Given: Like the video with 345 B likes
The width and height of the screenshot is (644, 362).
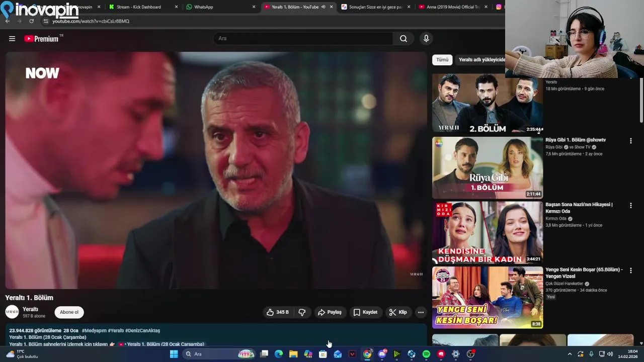Looking at the screenshot, I should [278, 312].
